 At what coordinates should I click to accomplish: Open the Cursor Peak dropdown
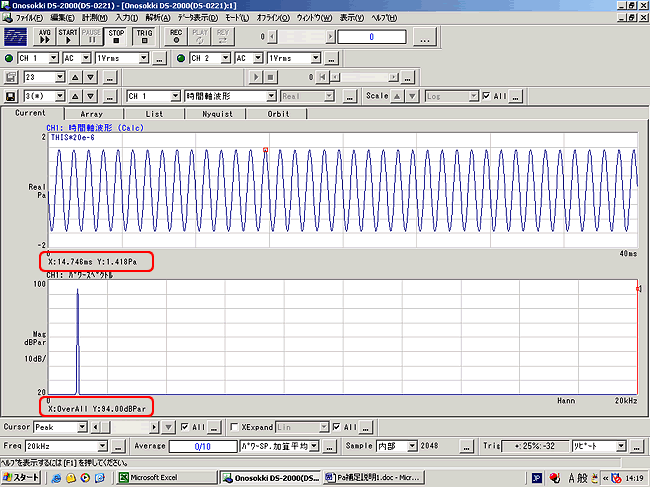[x=82, y=427]
